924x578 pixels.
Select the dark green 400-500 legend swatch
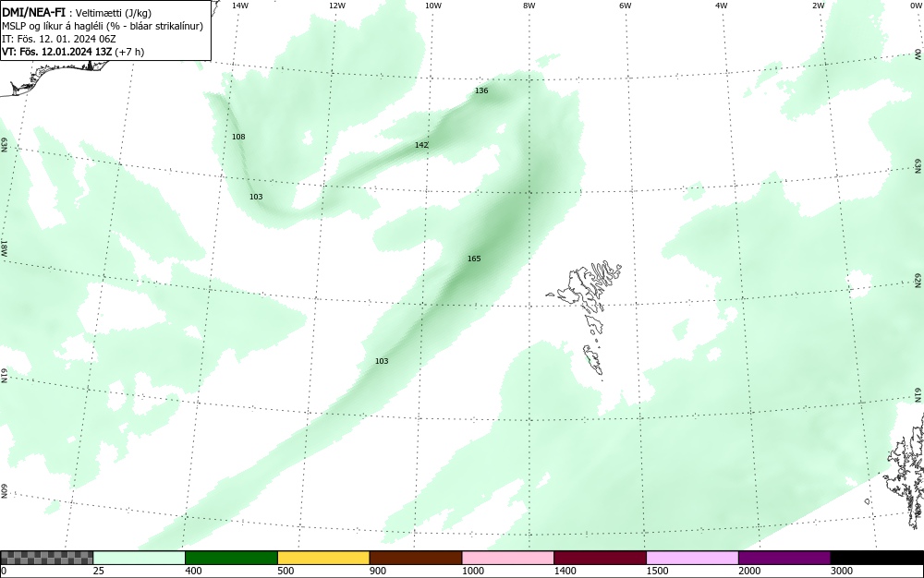point(231,558)
